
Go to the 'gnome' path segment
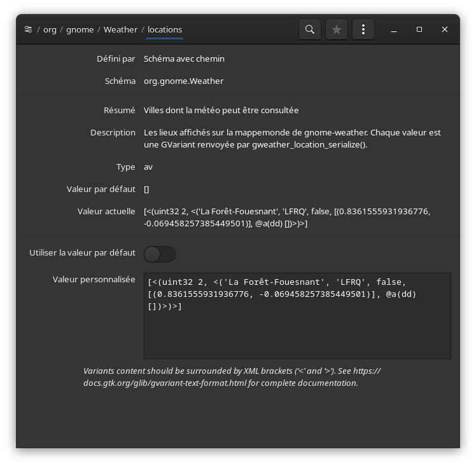pyautogui.click(x=80, y=29)
